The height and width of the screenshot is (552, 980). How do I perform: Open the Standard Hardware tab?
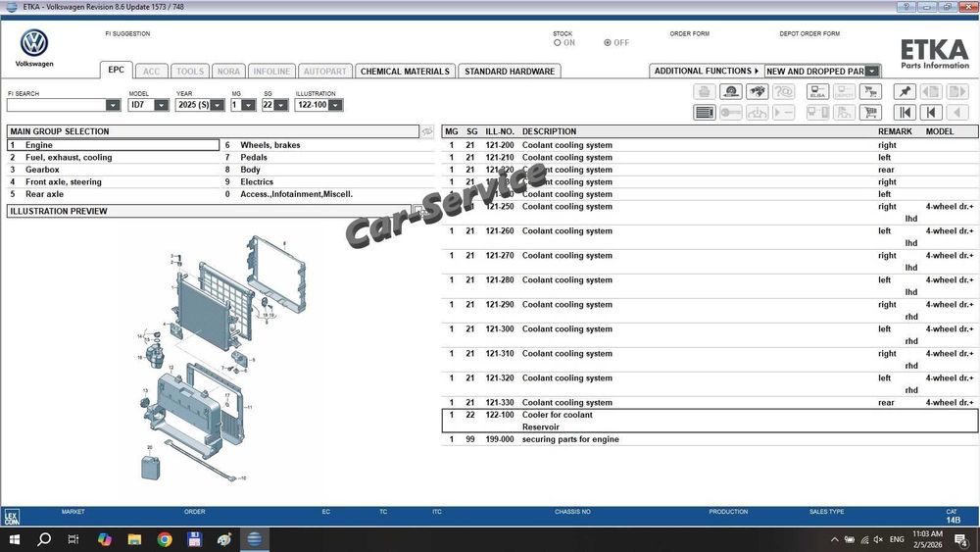point(510,72)
